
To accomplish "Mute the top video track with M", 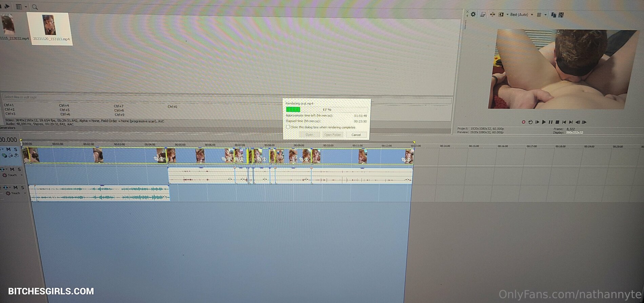I will tap(8, 149).
